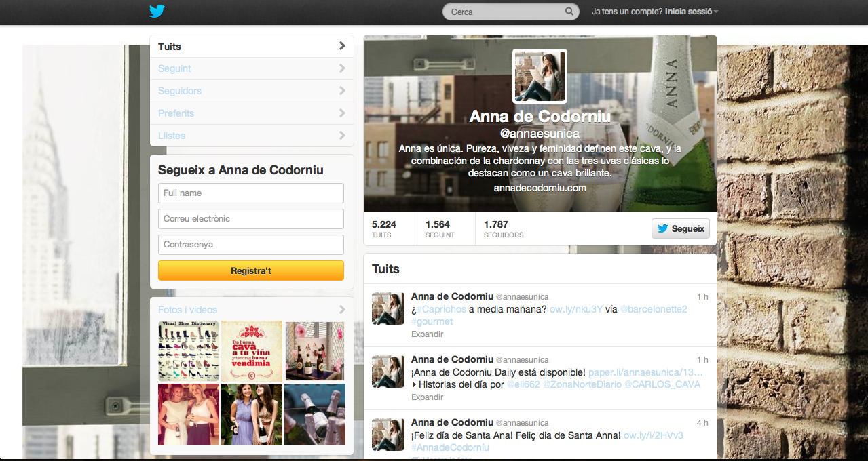Expand the Fotos i vídeos chevron
This screenshot has height=461, width=868.
(x=341, y=310)
